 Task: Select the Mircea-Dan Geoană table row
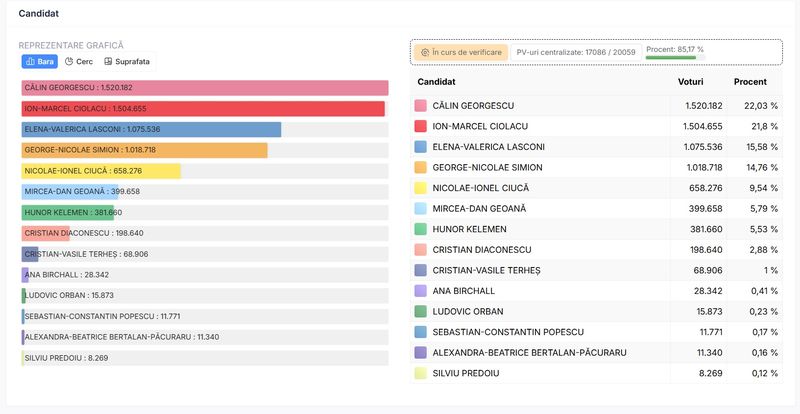click(596, 209)
